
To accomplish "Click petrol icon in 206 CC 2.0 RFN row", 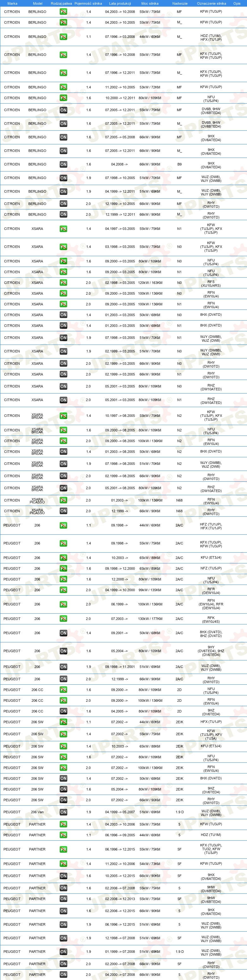I will [x=63, y=700].
